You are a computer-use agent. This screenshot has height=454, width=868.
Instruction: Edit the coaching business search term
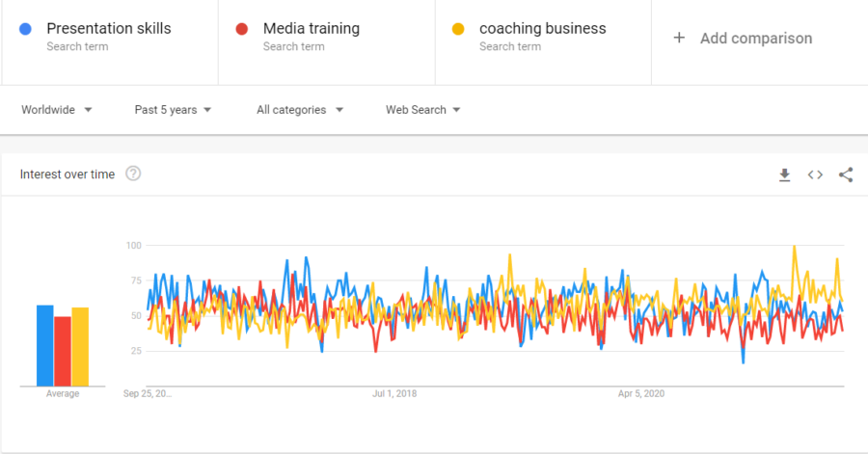pos(543,29)
